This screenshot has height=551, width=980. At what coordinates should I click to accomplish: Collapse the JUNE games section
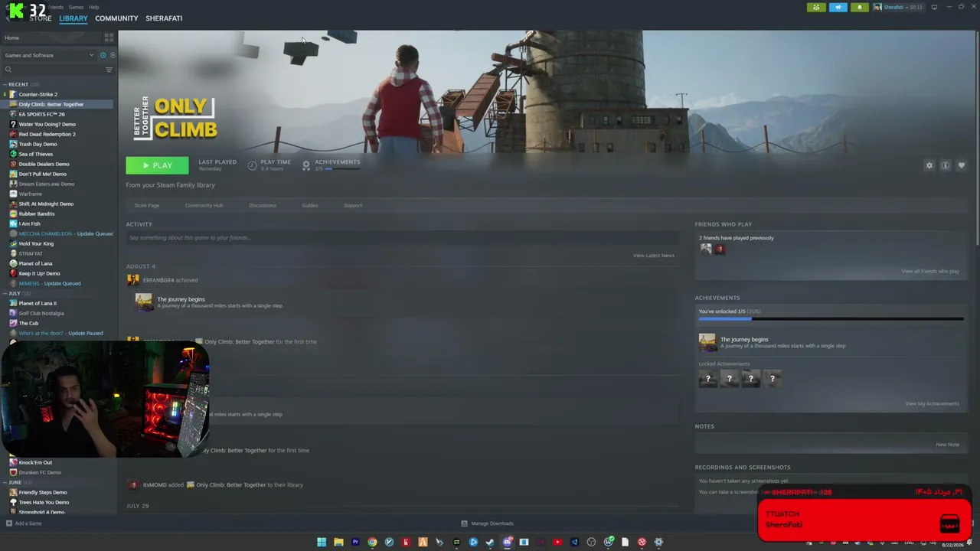click(x=5, y=482)
